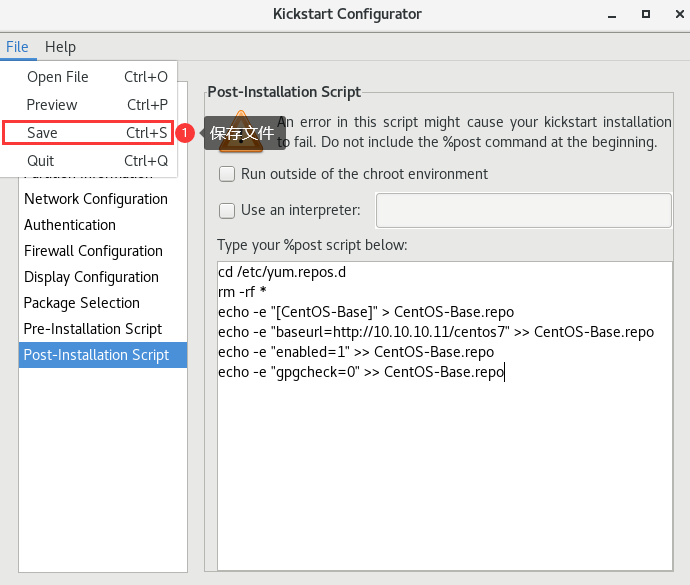
Task: Tick the Use an interpreter checkbox
Action: pyautogui.click(x=227, y=210)
